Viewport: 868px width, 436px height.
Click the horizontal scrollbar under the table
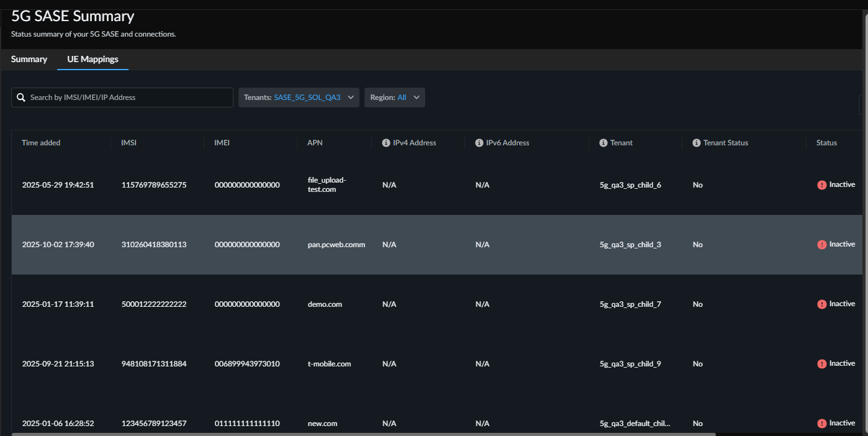(x=363, y=434)
